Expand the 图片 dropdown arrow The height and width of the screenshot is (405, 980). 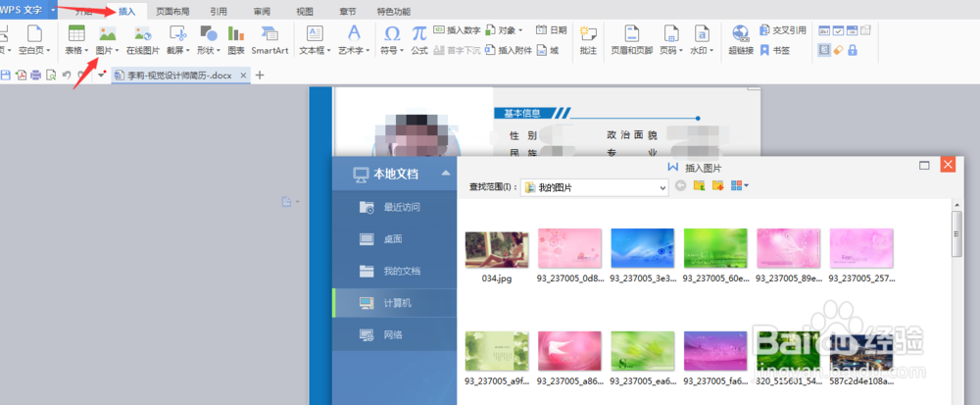coord(117,51)
